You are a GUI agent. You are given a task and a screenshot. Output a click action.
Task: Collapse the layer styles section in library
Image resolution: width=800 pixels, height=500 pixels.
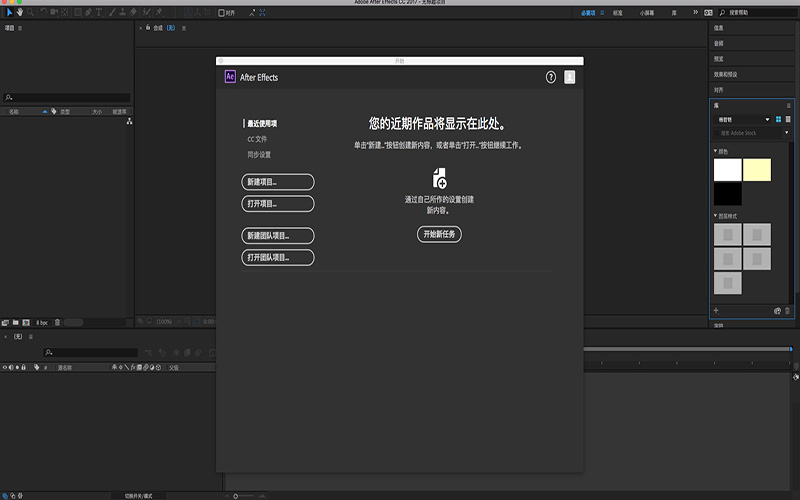click(715, 216)
